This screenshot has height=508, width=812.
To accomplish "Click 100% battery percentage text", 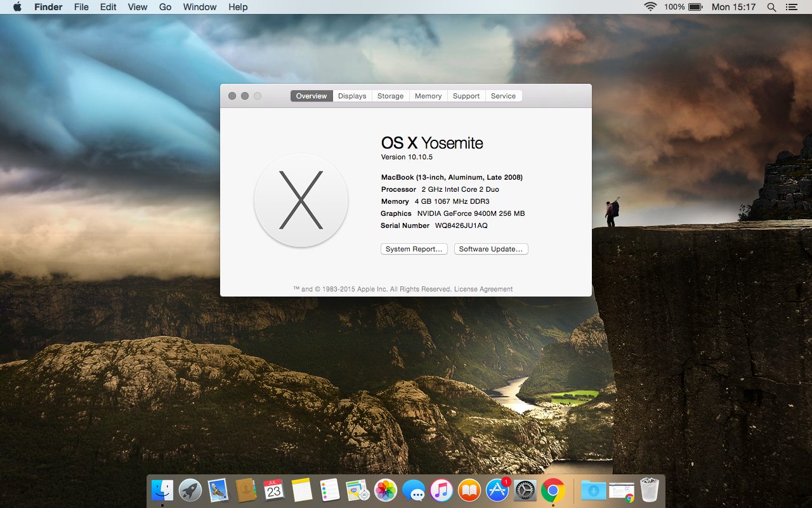I will pyautogui.click(x=674, y=7).
